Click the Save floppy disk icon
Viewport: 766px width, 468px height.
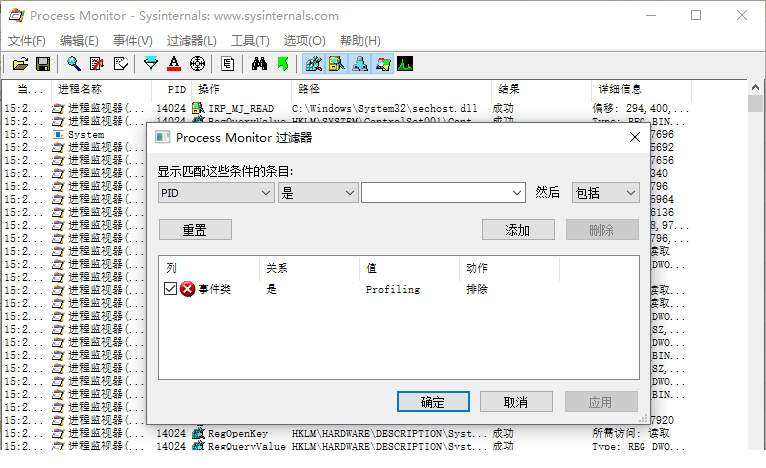click(x=43, y=64)
